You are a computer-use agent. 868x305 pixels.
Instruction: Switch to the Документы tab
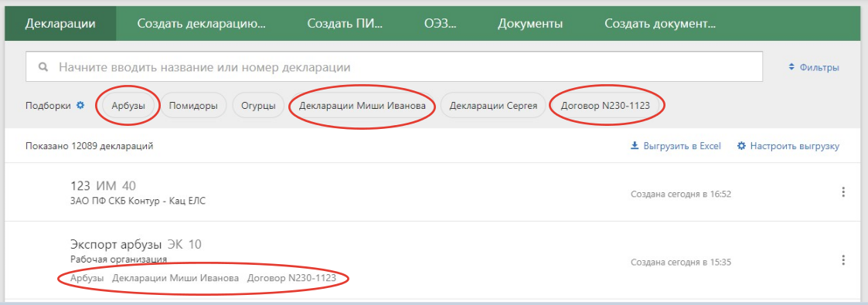click(x=530, y=24)
